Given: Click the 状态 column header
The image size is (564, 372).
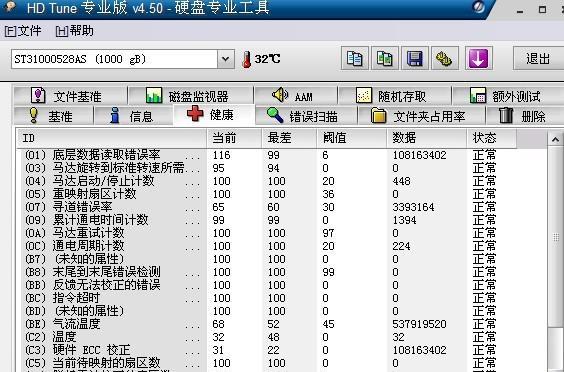Looking at the screenshot, I should click(x=491, y=138).
